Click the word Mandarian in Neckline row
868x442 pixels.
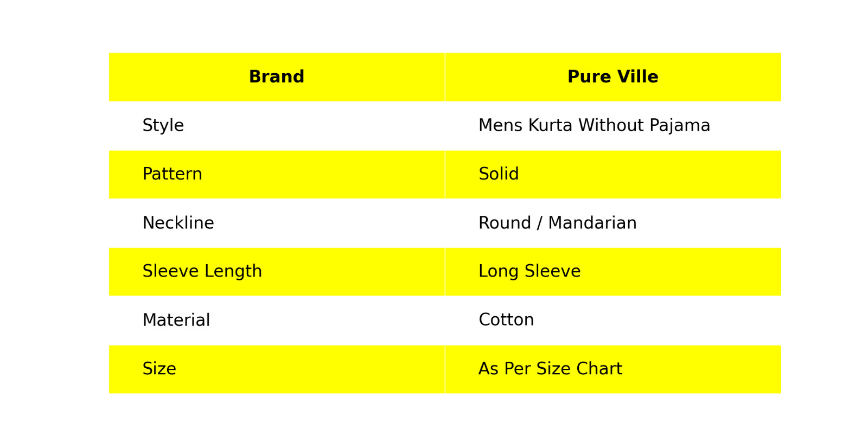[x=592, y=223]
